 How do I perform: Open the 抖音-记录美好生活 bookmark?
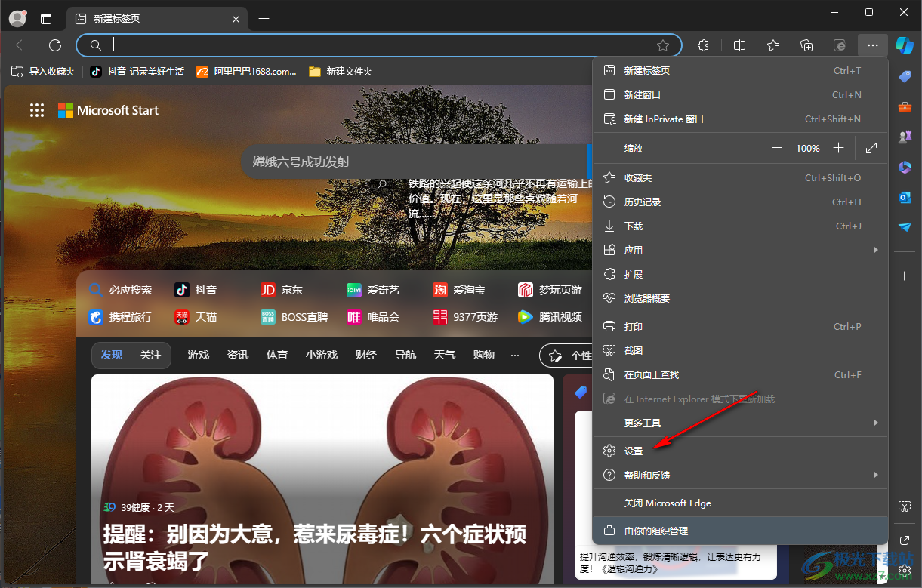coord(137,72)
